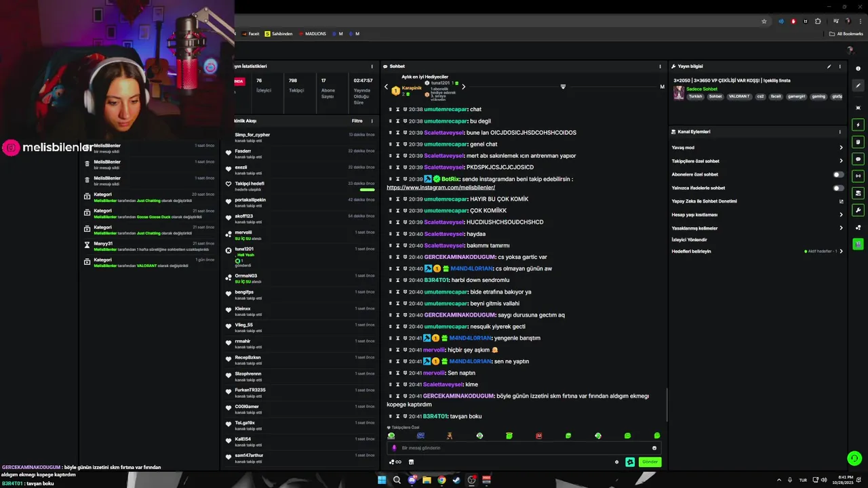868x488 pixels.
Task: Click the broadcast signal icon in right sidebar
Action: [x=859, y=176]
